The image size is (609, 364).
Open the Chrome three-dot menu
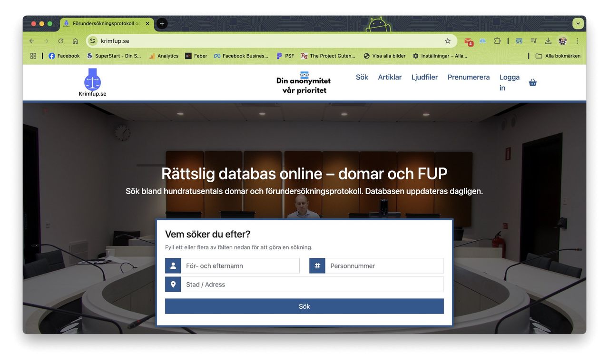click(577, 41)
